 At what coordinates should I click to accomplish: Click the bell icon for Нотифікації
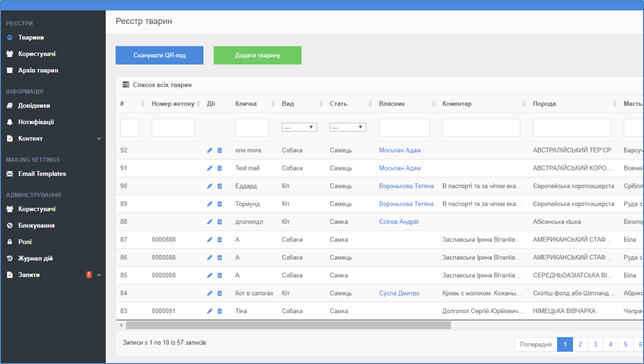click(10, 122)
